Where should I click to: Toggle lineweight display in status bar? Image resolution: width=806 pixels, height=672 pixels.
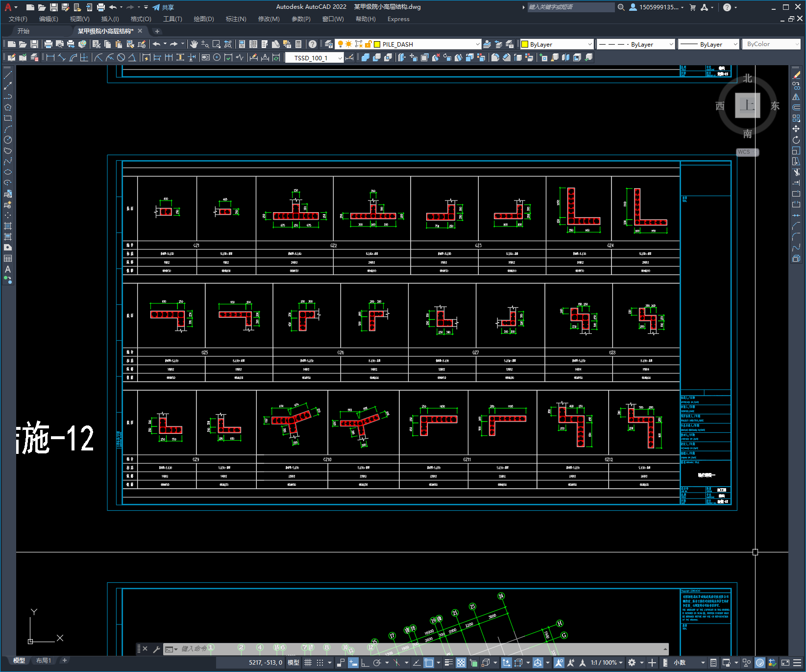pos(448,663)
